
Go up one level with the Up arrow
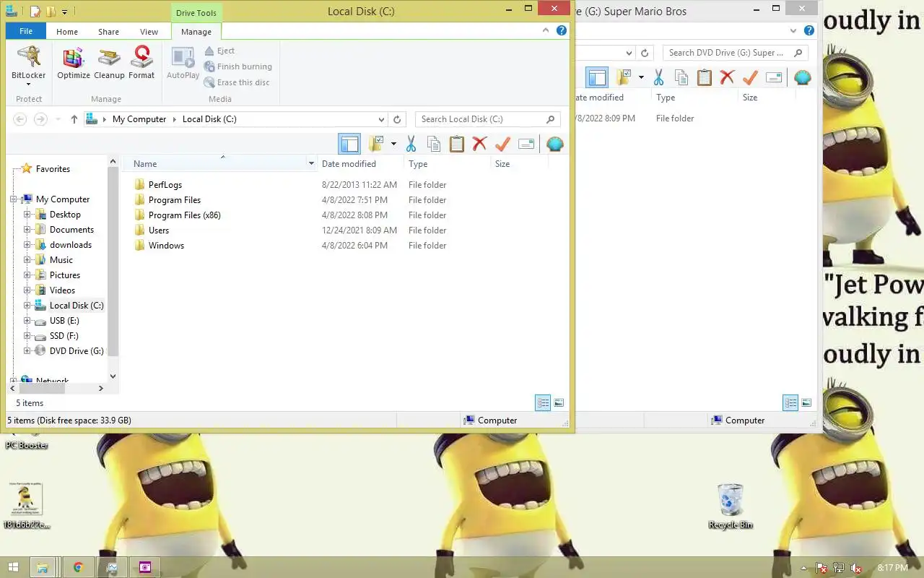pos(74,119)
